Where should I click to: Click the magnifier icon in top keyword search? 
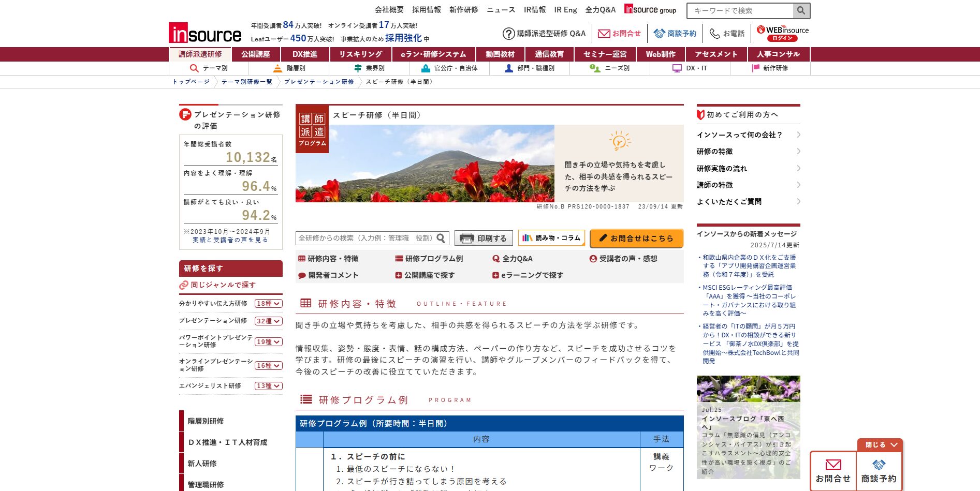[801, 11]
